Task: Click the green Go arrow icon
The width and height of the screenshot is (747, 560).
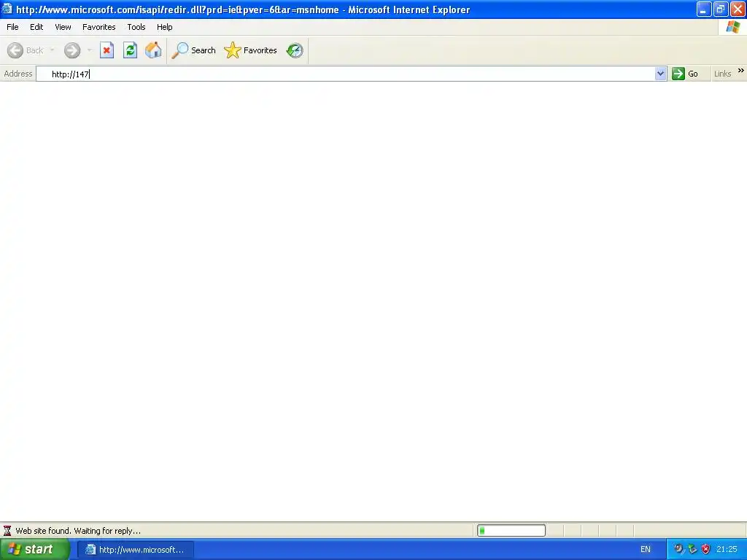Action: (678, 74)
